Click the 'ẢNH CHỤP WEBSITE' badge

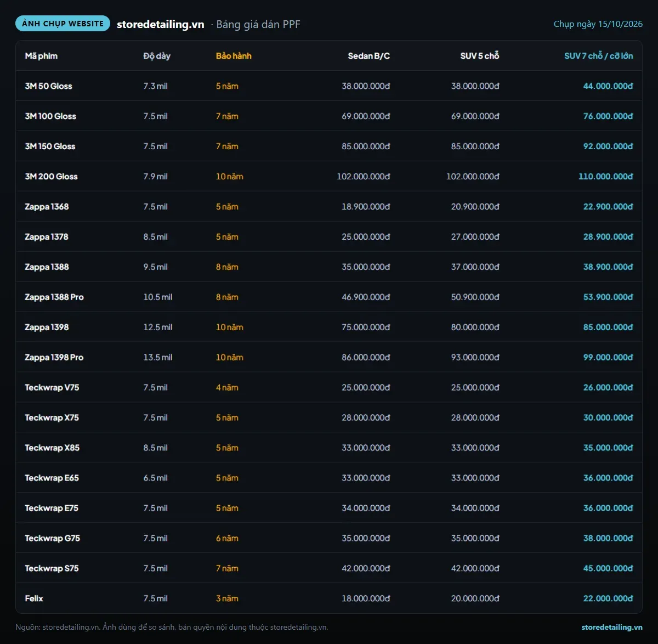click(63, 24)
